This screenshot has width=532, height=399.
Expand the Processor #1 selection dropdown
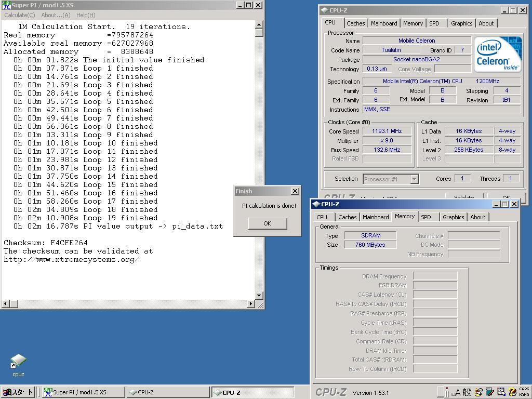(x=414, y=179)
